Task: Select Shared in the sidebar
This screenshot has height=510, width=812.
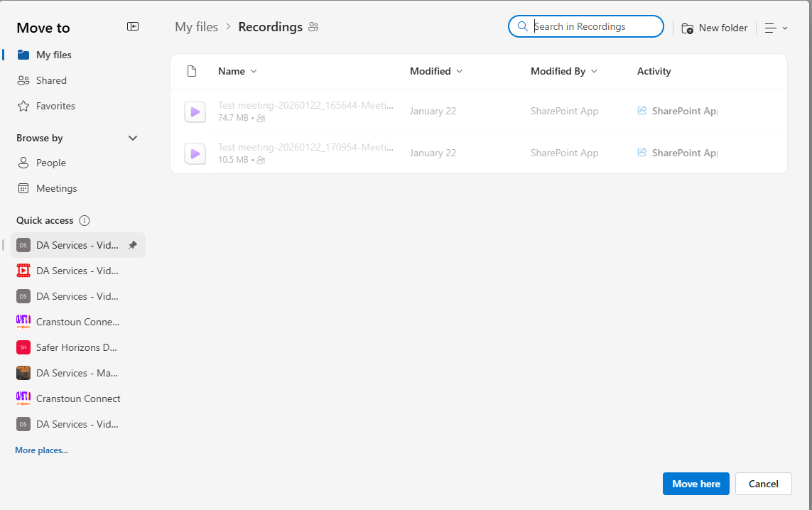Action: [x=51, y=80]
